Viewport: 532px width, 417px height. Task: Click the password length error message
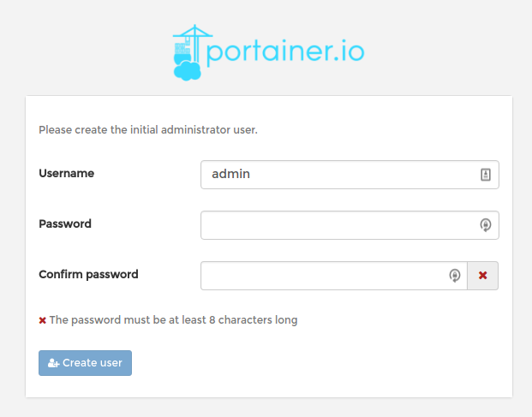(x=174, y=320)
